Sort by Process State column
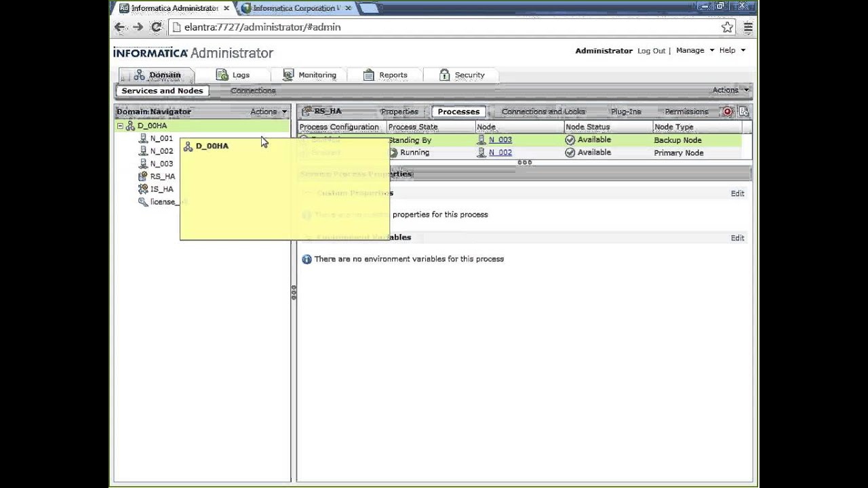 [x=431, y=127]
